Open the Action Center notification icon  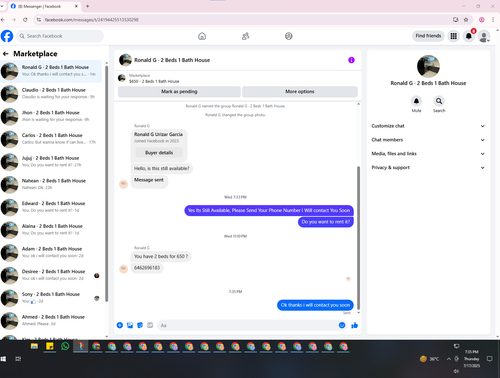coord(489,359)
